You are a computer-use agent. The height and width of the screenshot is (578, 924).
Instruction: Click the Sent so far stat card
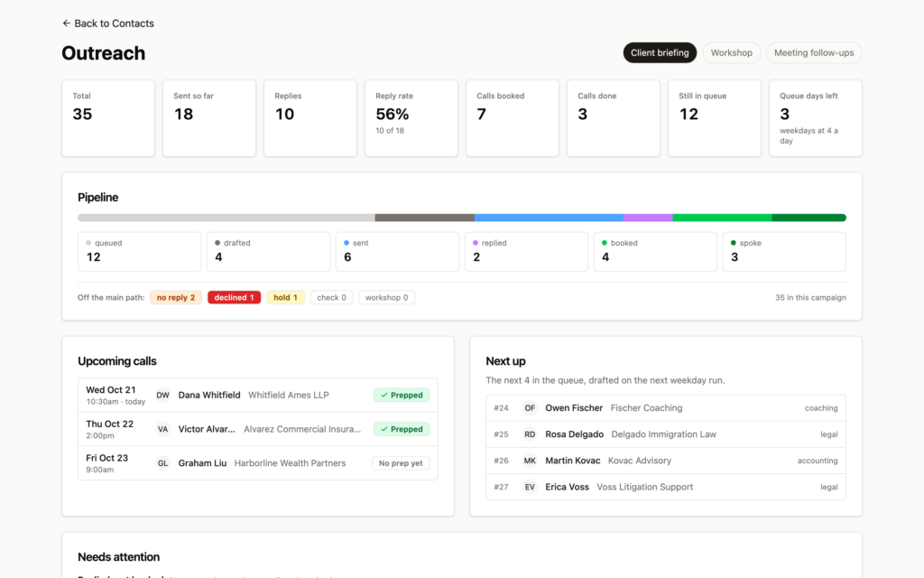pyautogui.click(x=209, y=118)
